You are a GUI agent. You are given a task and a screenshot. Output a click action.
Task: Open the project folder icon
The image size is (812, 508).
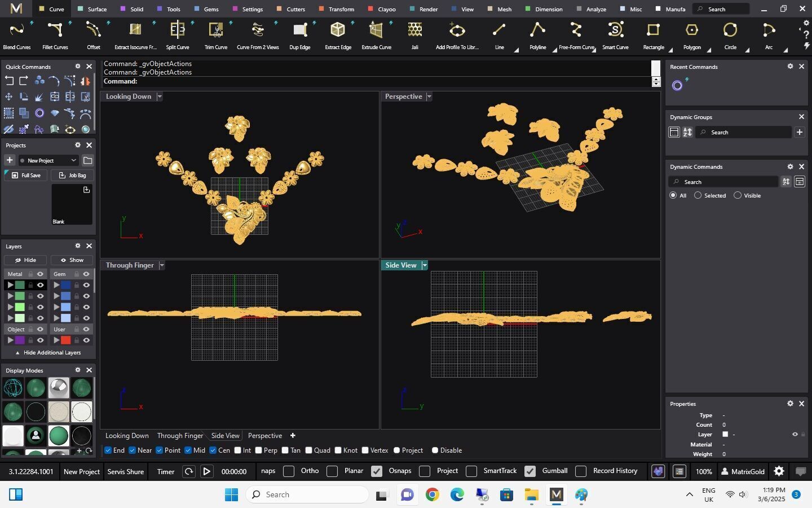[87, 160]
